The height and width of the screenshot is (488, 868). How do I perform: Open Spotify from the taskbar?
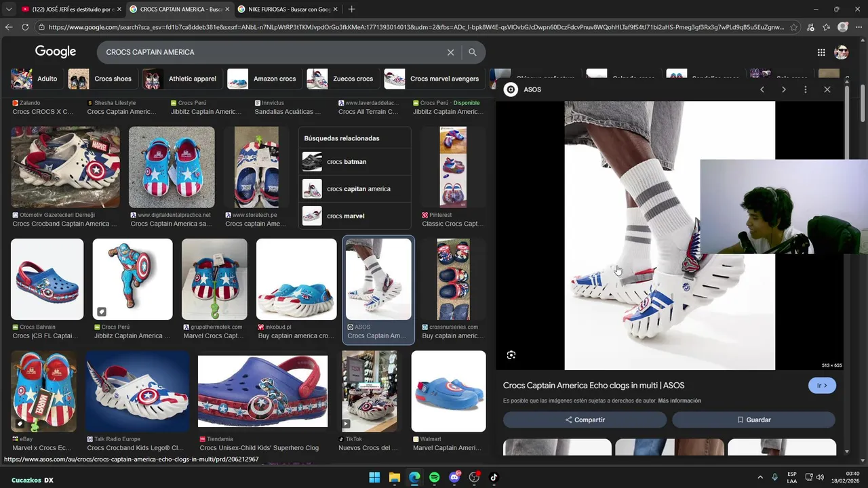pos(434,477)
